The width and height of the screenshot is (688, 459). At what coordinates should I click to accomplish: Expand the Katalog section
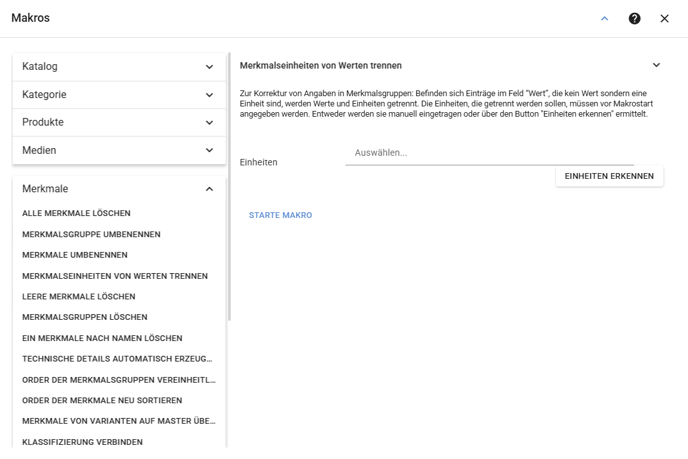(119, 67)
